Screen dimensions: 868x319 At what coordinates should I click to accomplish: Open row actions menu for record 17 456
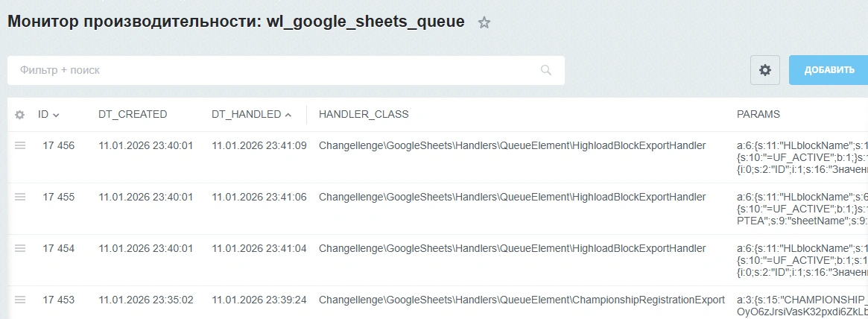[x=20, y=145]
